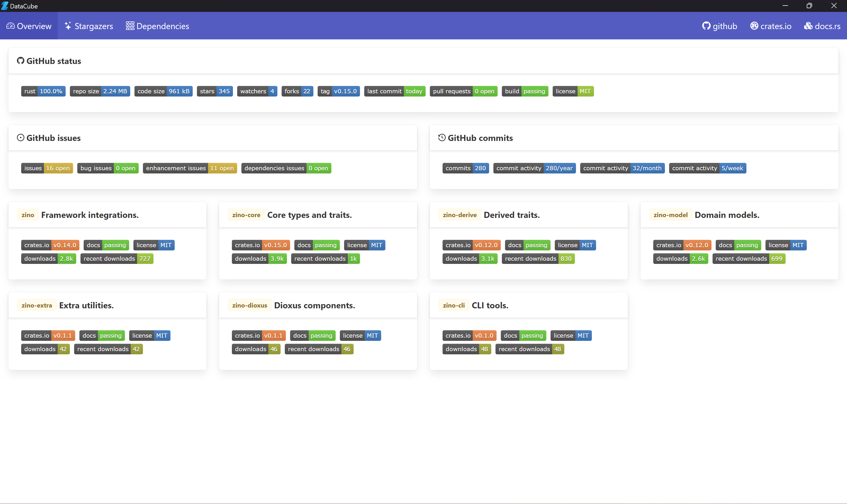Click the build passing badge
This screenshot has width=847, height=504.
click(x=525, y=91)
